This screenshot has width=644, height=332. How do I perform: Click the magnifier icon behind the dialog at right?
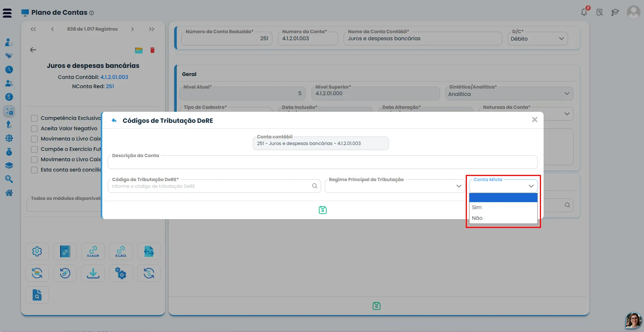pyautogui.click(x=568, y=205)
